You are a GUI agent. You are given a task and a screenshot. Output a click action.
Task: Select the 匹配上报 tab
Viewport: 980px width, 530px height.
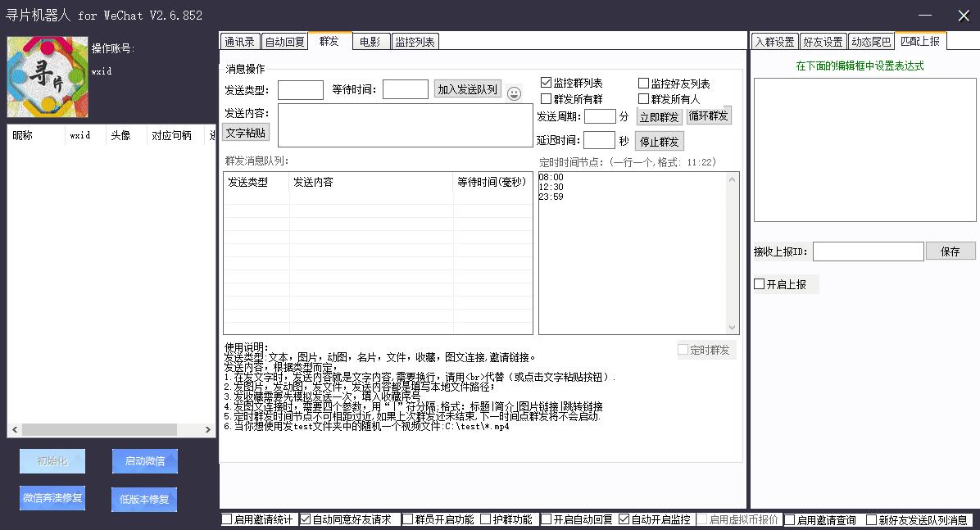[921, 41]
